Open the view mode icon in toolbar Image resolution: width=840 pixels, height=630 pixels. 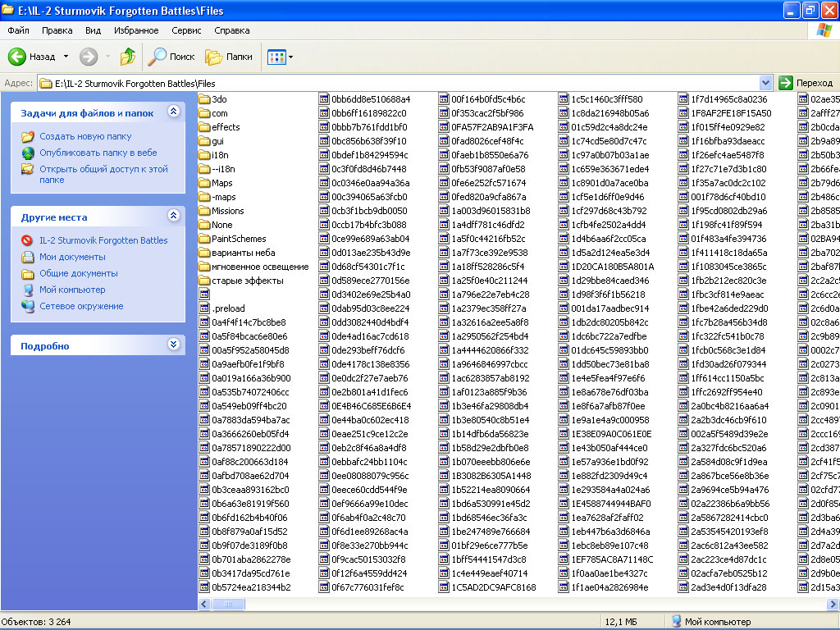tap(276, 57)
